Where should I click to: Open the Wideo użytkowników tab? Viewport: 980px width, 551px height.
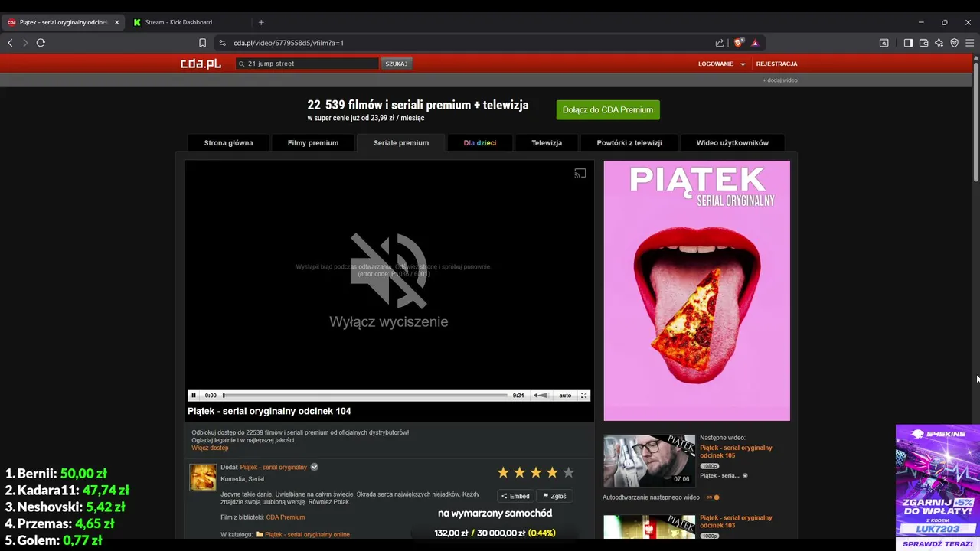pyautogui.click(x=733, y=143)
